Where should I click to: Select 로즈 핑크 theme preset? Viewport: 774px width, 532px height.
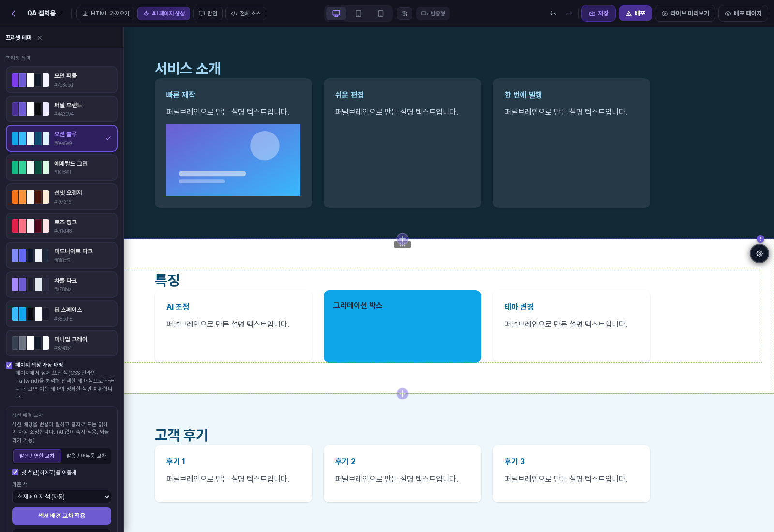[x=62, y=226]
